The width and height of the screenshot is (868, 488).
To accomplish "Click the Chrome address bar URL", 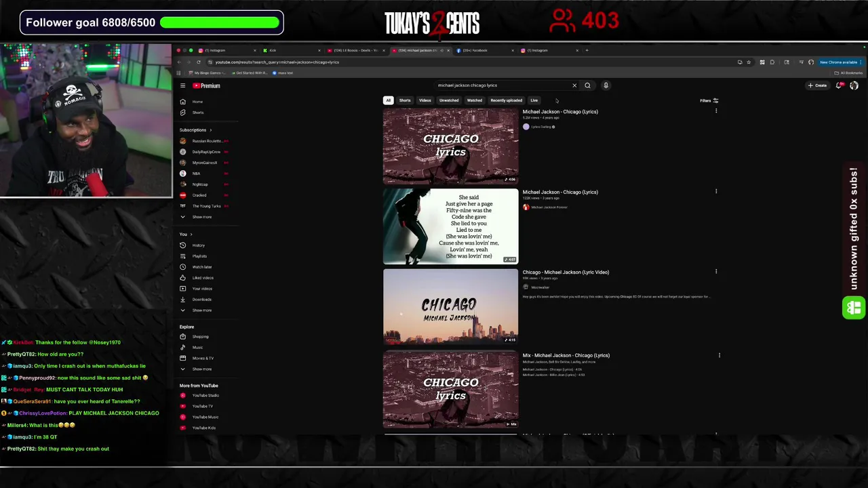I will 277,62.
